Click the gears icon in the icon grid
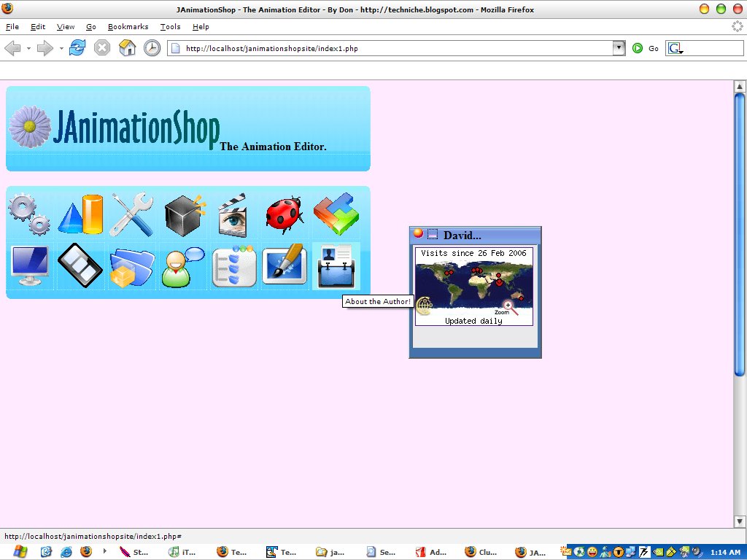This screenshot has width=747, height=560. pos(29,214)
